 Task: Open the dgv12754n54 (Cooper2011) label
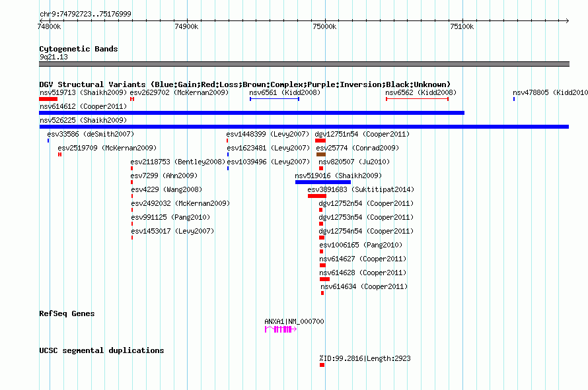(366, 231)
